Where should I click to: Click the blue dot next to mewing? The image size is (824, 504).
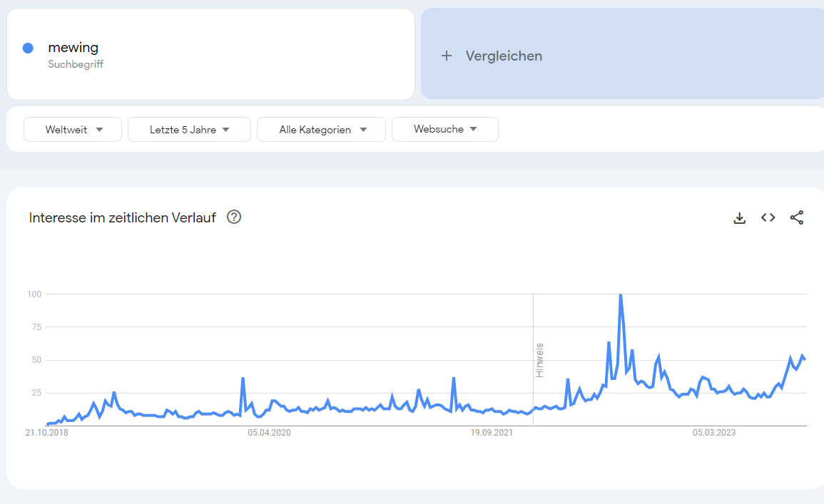28,48
